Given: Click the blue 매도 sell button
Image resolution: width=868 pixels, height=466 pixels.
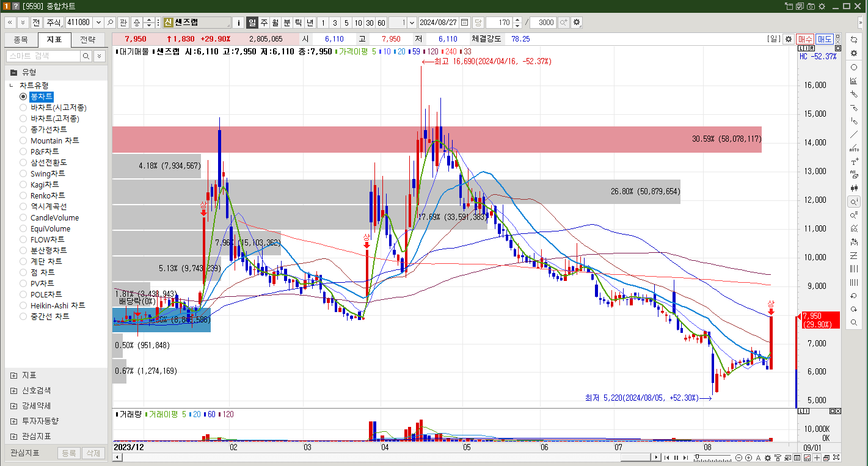Looking at the screenshot, I should (825, 38).
